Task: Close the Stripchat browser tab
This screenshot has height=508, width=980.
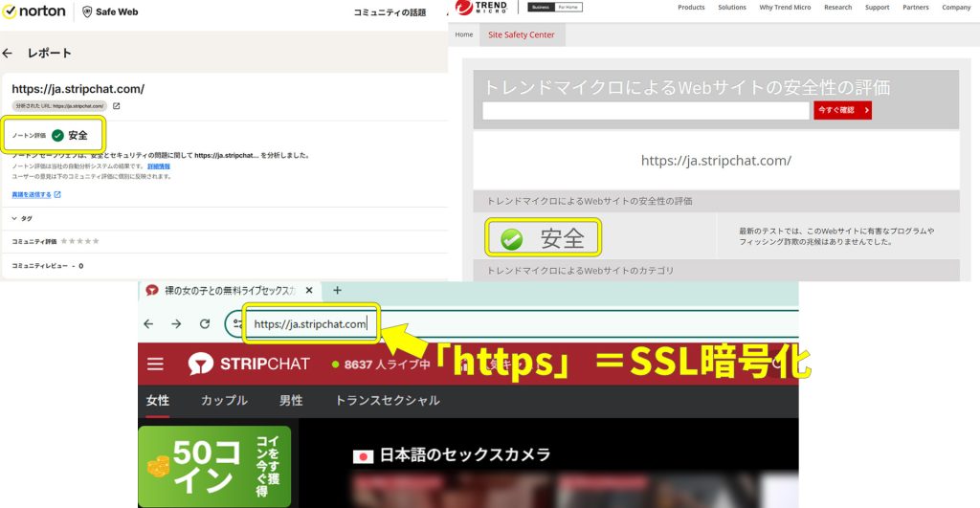Action: (309, 291)
